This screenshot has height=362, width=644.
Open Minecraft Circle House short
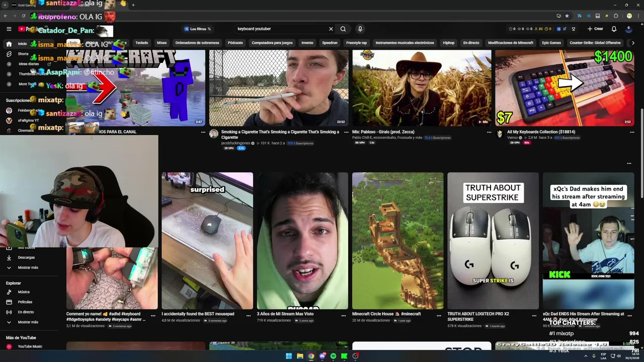point(397,241)
